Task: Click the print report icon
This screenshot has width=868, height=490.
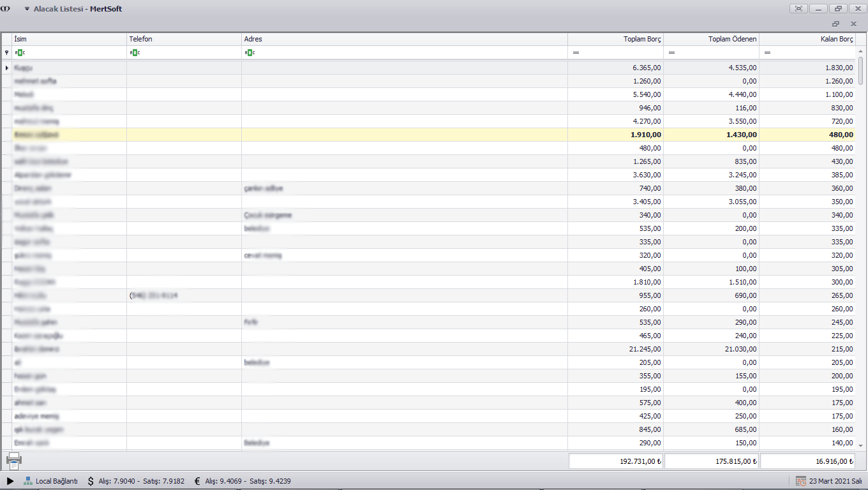Action: [13, 461]
